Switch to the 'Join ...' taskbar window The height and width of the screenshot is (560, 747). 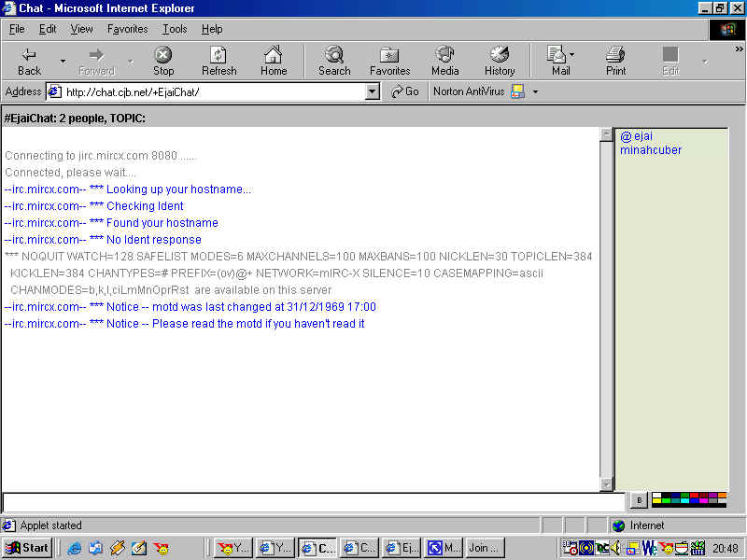tap(484, 548)
